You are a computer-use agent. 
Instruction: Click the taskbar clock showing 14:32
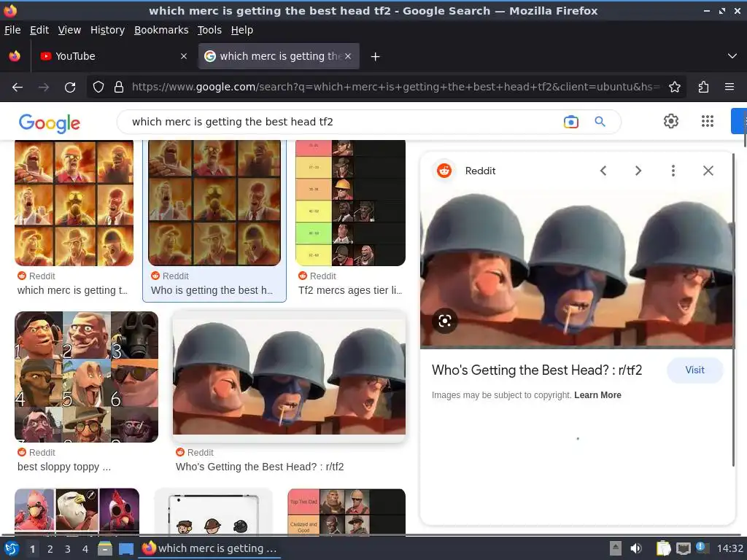point(729,548)
